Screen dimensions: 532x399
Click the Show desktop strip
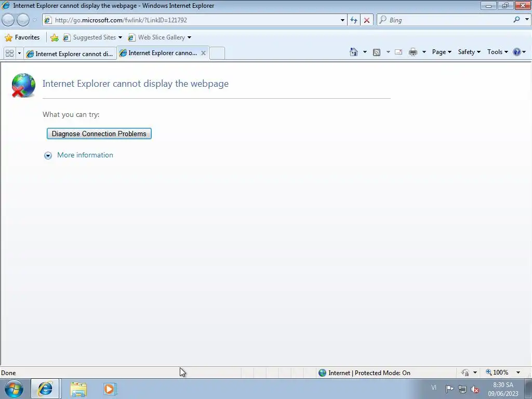pyautogui.click(x=528, y=389)
